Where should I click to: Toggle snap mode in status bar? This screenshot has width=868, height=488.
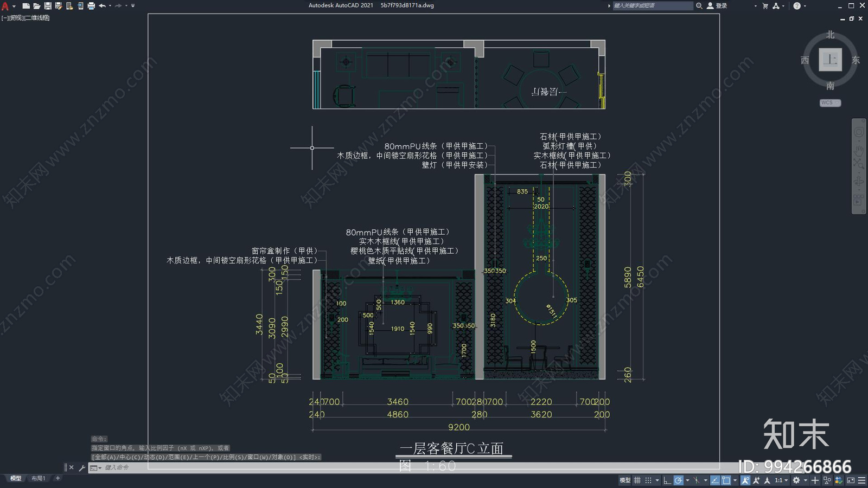[648, 480]
